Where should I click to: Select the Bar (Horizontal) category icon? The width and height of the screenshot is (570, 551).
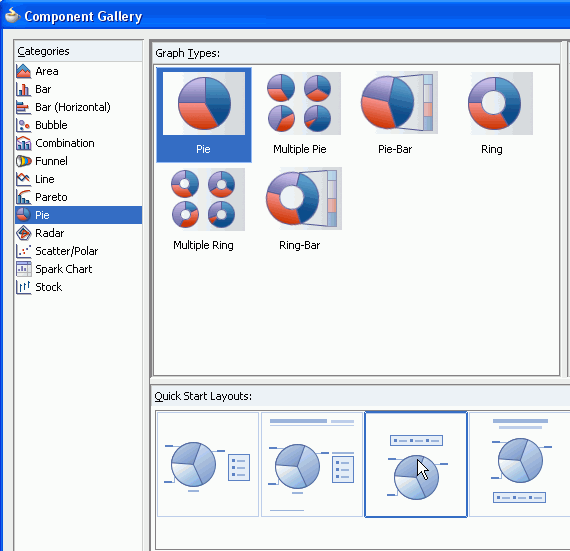click(x=24, y=107)
